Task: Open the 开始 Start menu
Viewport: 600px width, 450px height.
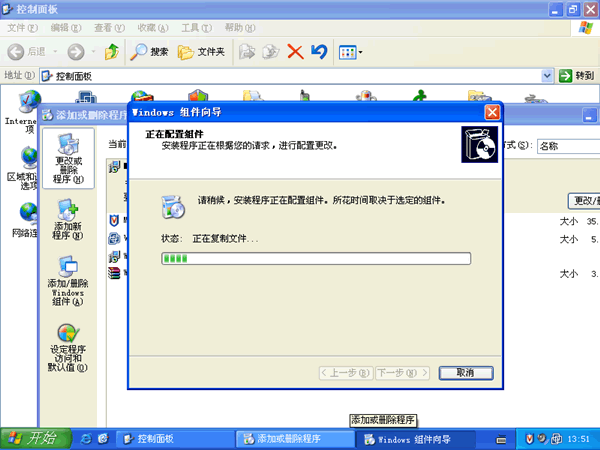Action: click(x=35, y=439)
